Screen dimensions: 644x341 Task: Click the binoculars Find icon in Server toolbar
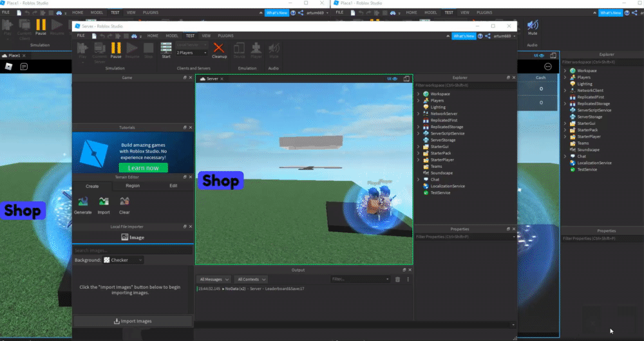(134, 36)
